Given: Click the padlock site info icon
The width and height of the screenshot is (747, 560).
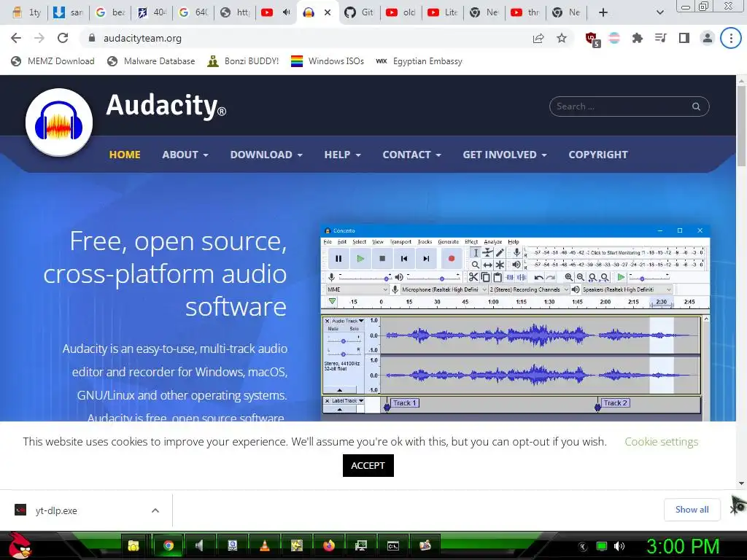Looking at the screenshot, I should tap(92, 38).
